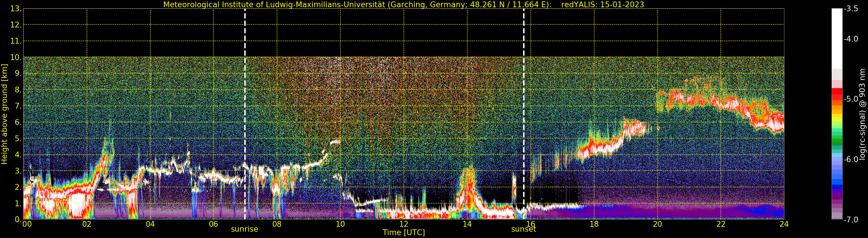Click the '20' time tick label
The width and height of the screenshot is (868, 238).
point(657,224)
